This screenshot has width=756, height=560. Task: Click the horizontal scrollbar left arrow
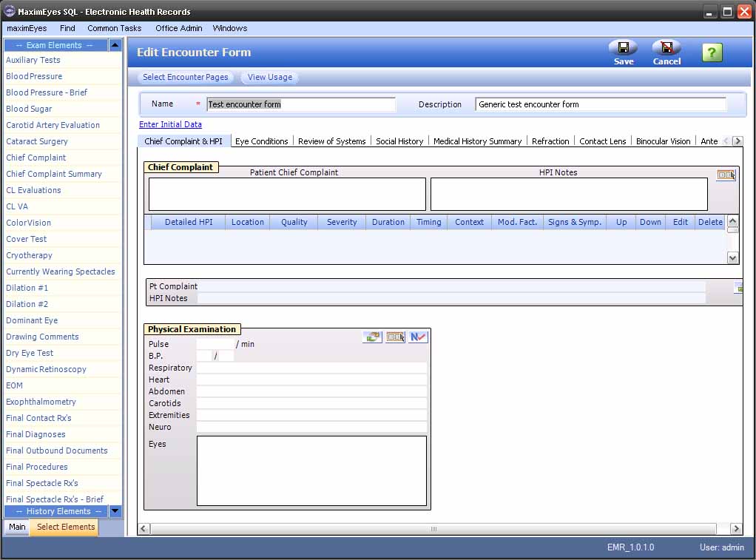coord(144,529)
